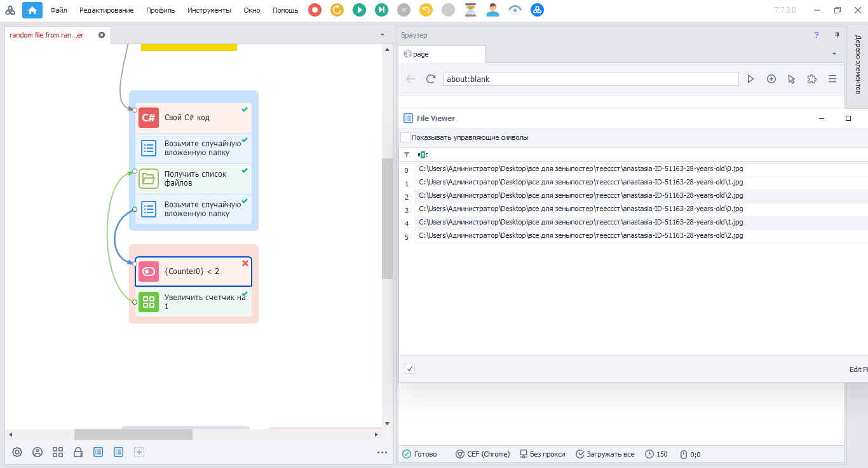This screenshot has width=868, height=468.
Task: Open the Профиль menu
Action: pos(161,10)
